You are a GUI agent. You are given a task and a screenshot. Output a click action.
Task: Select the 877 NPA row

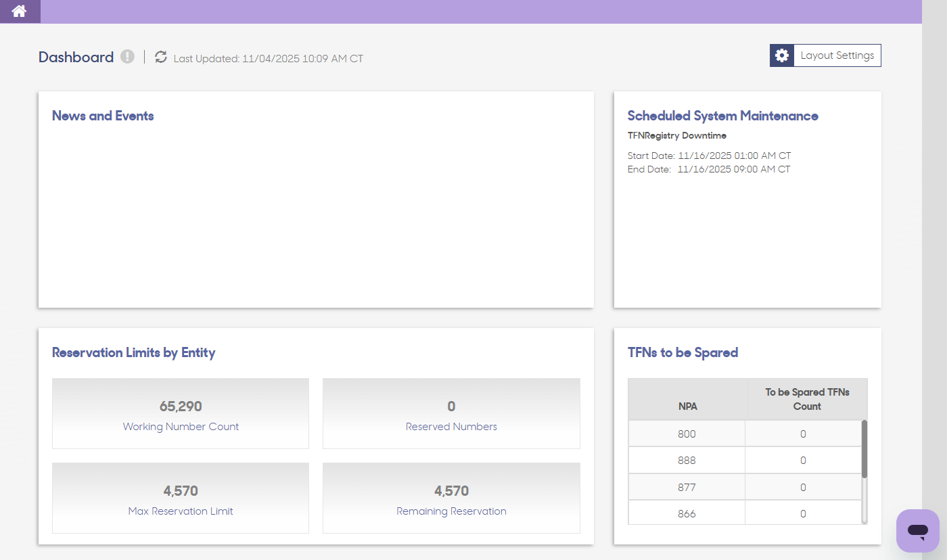click(745, 487)
